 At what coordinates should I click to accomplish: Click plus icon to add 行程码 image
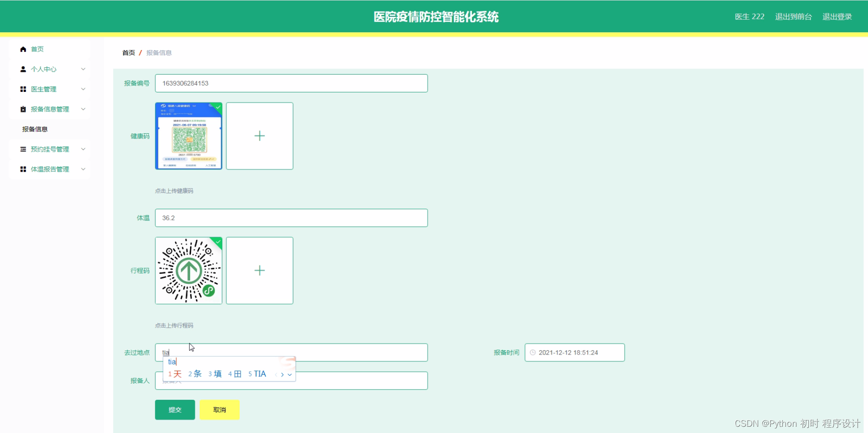[x=260, y=271]
